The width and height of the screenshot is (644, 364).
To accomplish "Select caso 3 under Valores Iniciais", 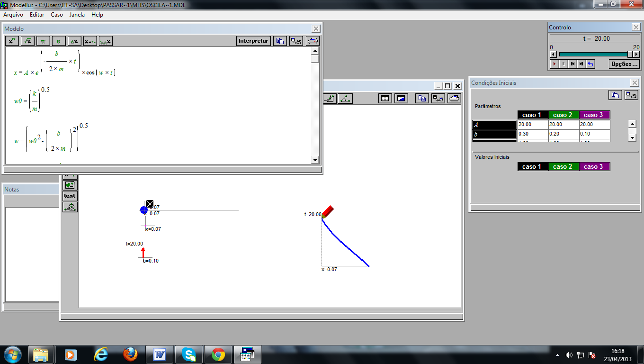I will [594, 167].
